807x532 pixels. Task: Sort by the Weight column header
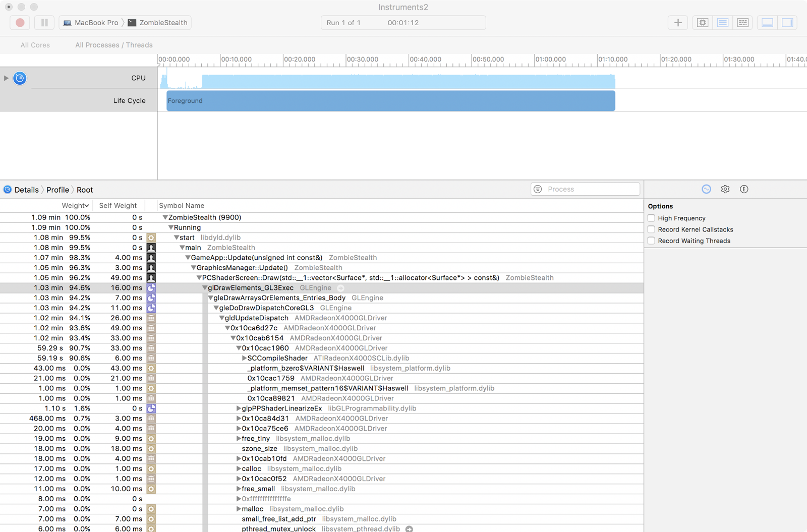tap(75, 205)
